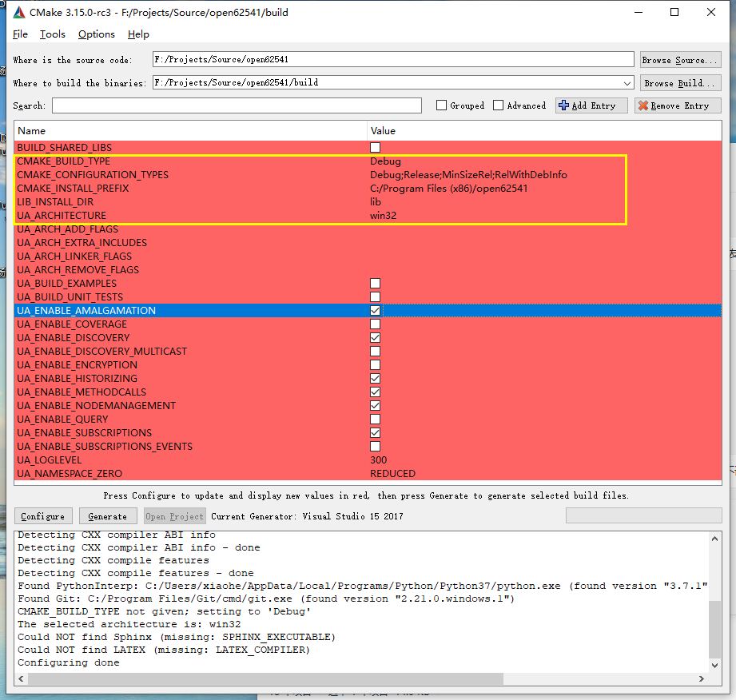Viewport: 736px width, 700px height.
Task: Uncheck UA_ENABLE_NODEMANAGEMENT checkbox
Action: (375, 406)
